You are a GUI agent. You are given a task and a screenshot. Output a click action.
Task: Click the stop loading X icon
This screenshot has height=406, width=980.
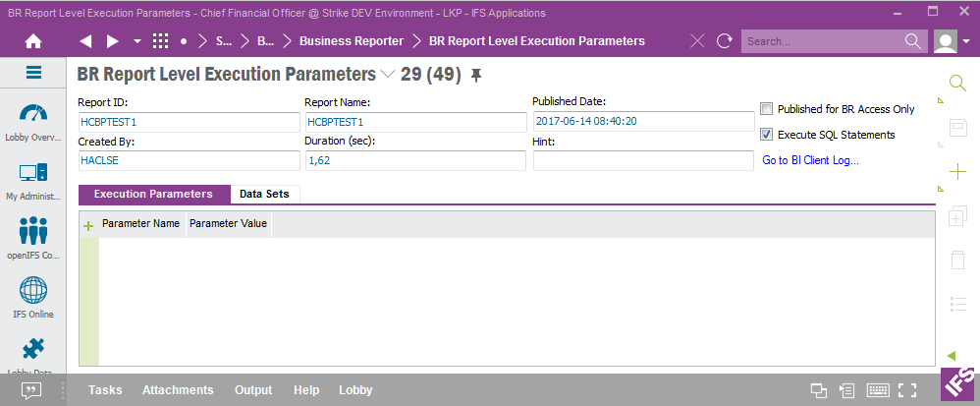697,41
